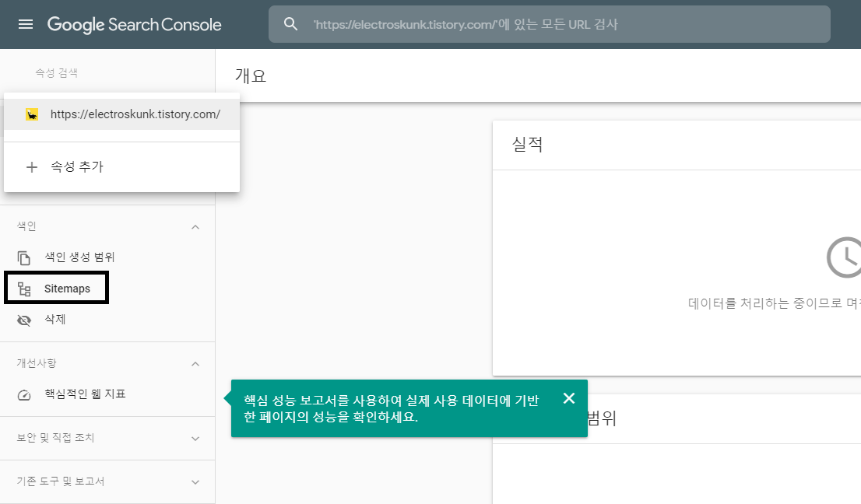Click the electroskunk property favicon
The height and width of the screenshot is (504, 861).
[x=32, y=114]
